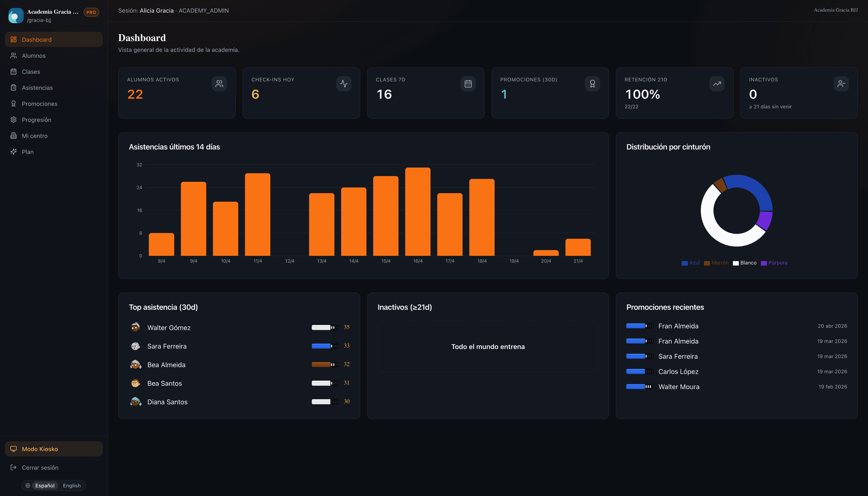Image resolution: width=868 pixels, height=496 pixels.
Task: Click the 16/4 attendance bar
Action: (418, 212)
